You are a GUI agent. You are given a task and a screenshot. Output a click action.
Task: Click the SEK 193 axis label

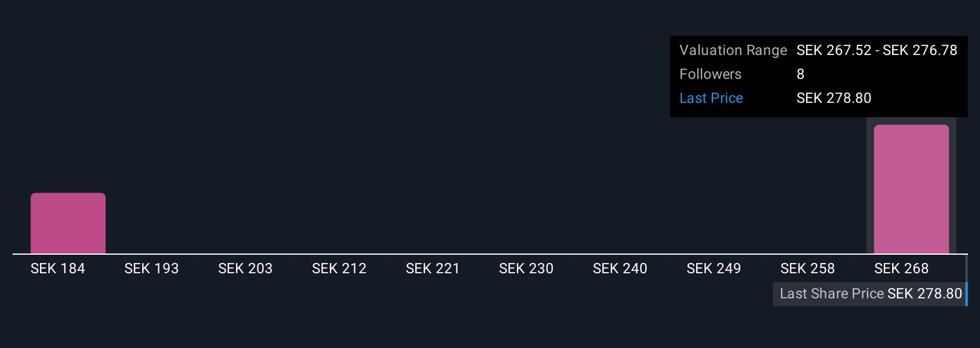coord(152,268)
